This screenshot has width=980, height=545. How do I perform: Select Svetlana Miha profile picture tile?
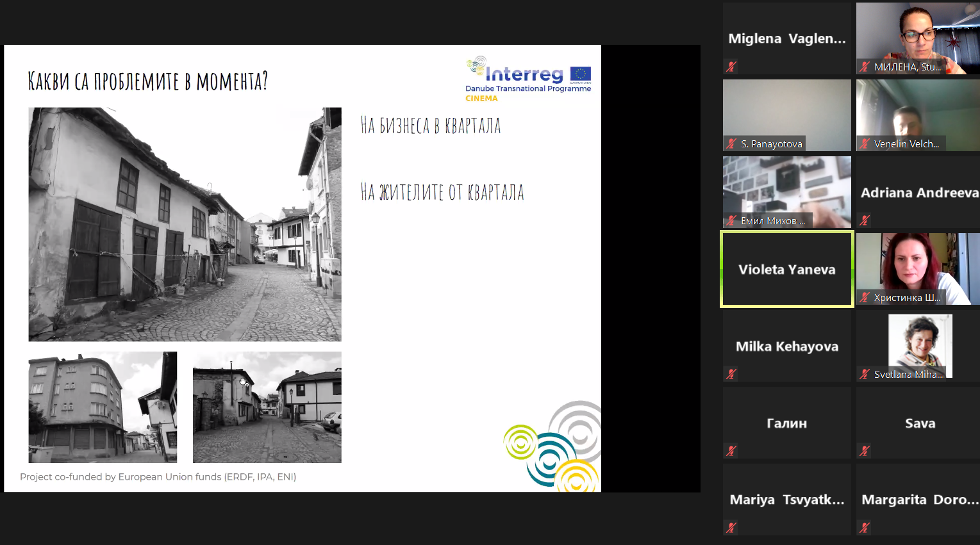click(x=920, y=345)
